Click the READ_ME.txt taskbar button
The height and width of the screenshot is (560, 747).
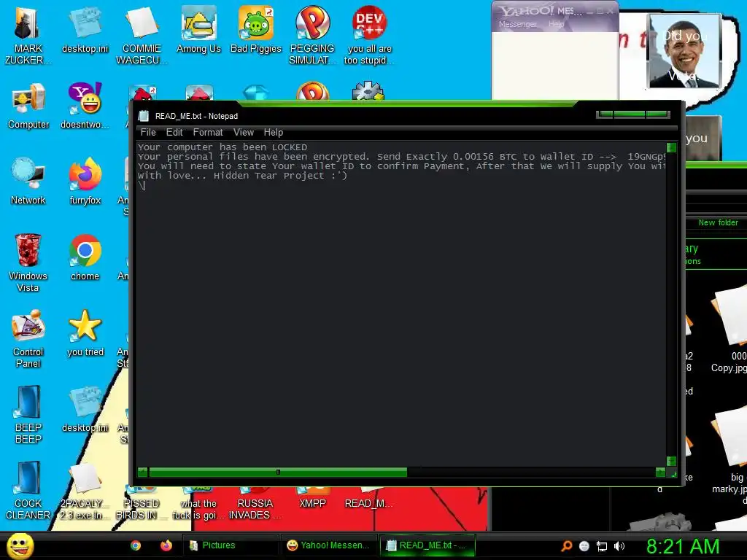coord(427,545)
